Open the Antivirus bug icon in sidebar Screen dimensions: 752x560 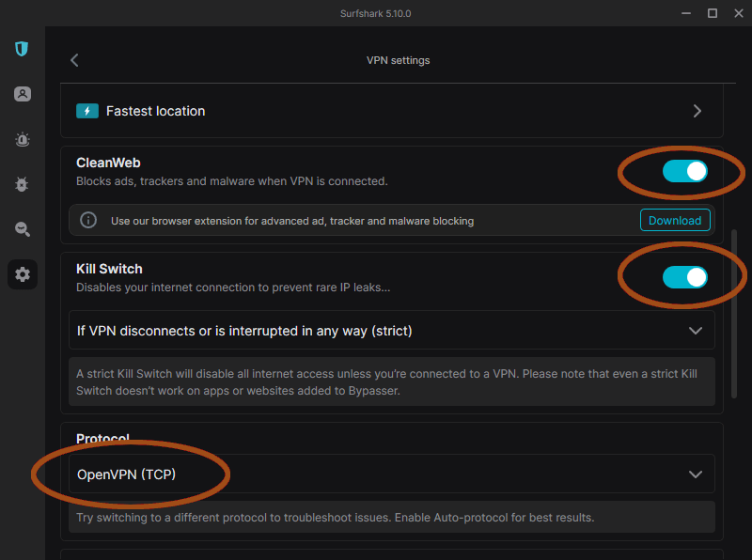22,184
